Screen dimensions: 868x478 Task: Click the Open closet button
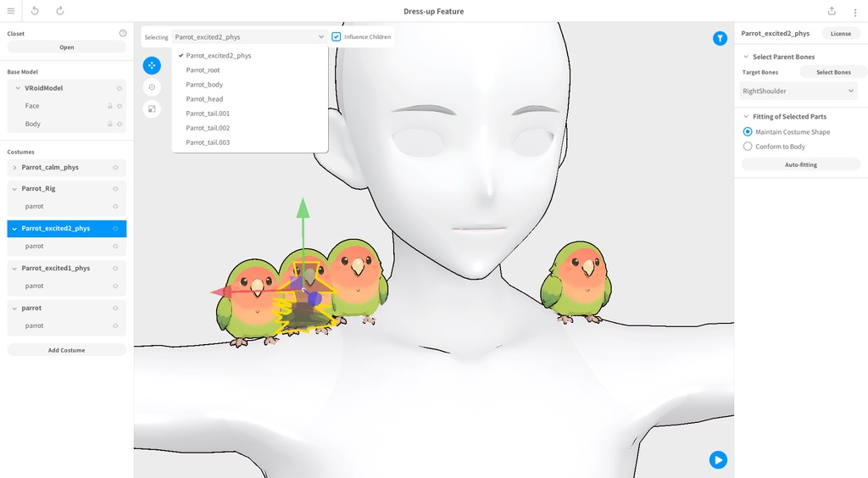point(66,47)
